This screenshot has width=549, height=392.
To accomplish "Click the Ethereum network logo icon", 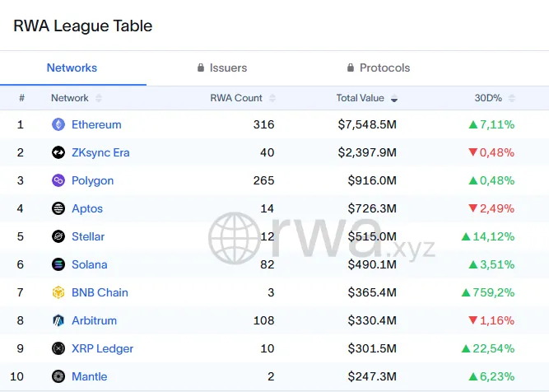I will tap(58, 124).
